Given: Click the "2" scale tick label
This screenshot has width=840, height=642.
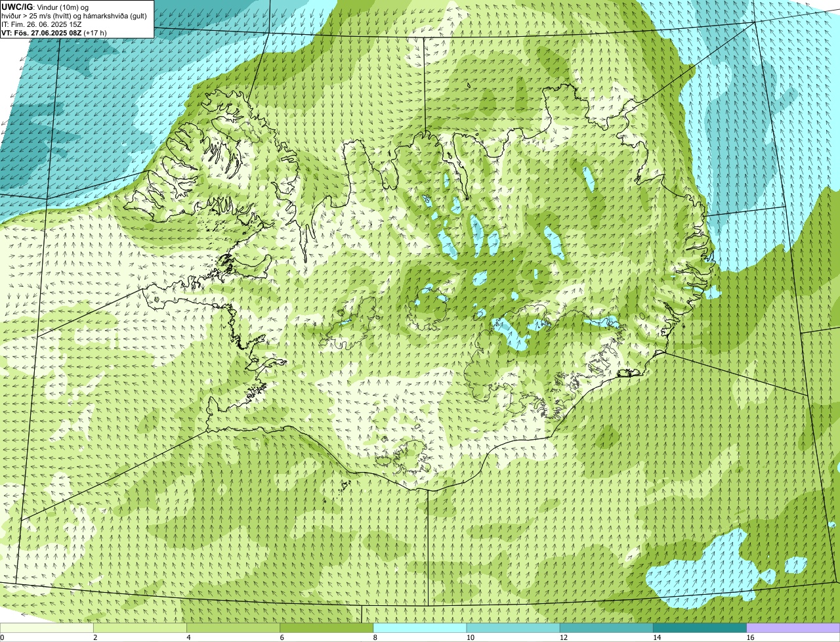Looking at the screenshot, I should coord(95,637).
